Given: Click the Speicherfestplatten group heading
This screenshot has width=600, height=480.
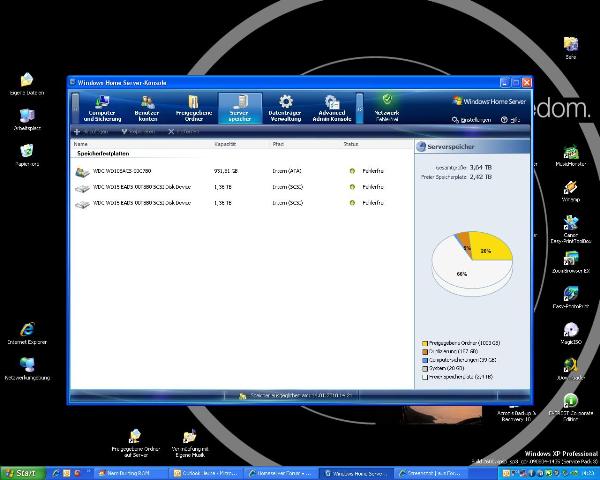Looking at the screenshot, I should 103,153.
